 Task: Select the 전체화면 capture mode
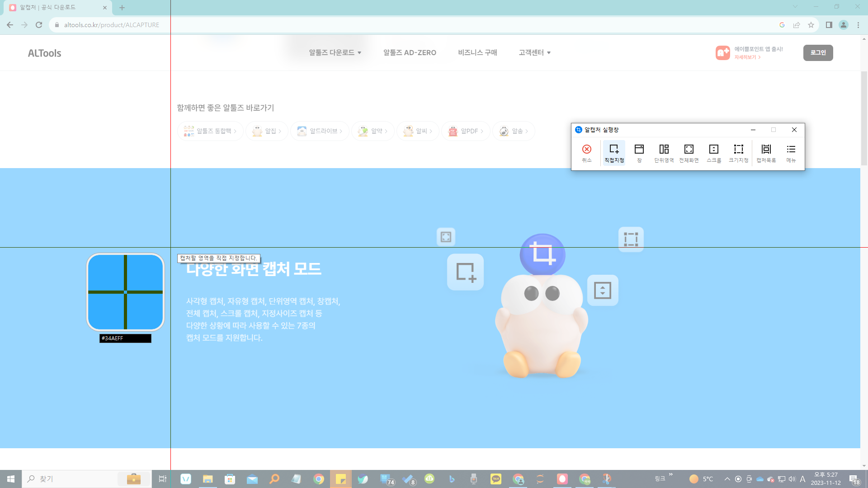click(689, 153)
